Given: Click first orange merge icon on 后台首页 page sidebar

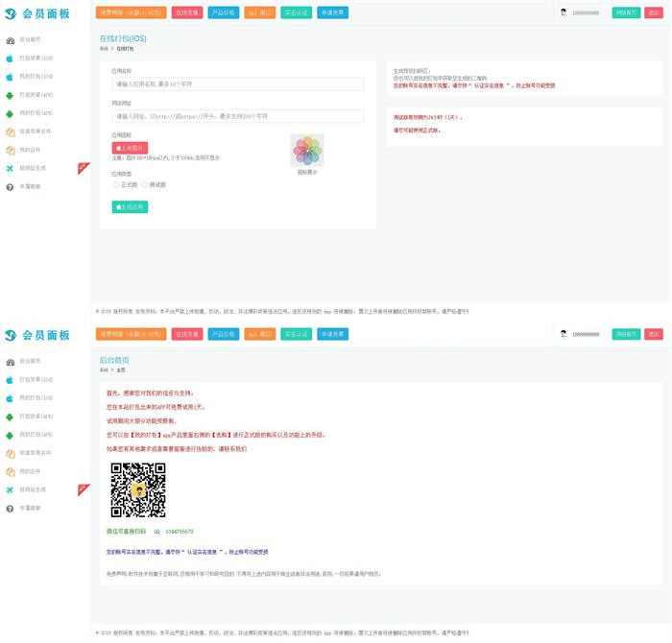Looking at the screenshot, I should 11,454.
